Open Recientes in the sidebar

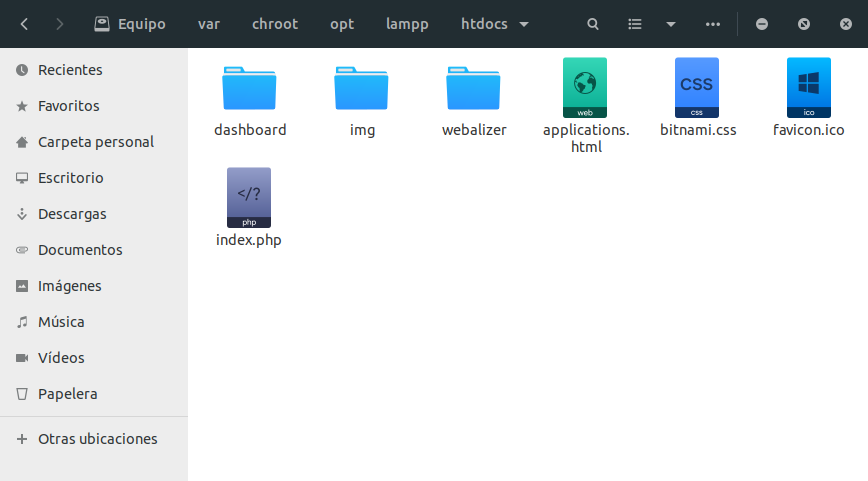tap(70, 70)
